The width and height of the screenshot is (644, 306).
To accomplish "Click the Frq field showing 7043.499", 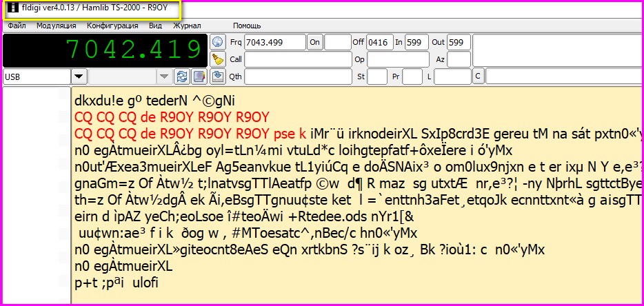I will [274, 42].
